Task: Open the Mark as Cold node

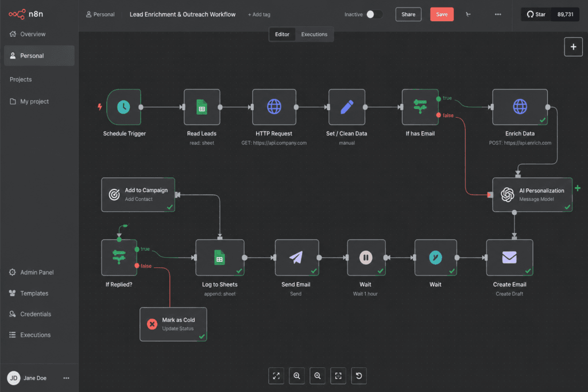Action: [x=173, y=324]
